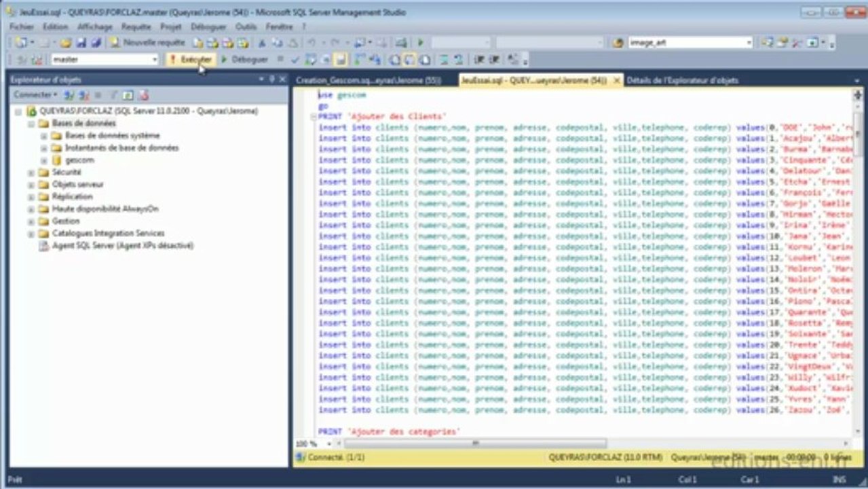Switch to the Creation_Gescom.sql tab

[369, 80]
